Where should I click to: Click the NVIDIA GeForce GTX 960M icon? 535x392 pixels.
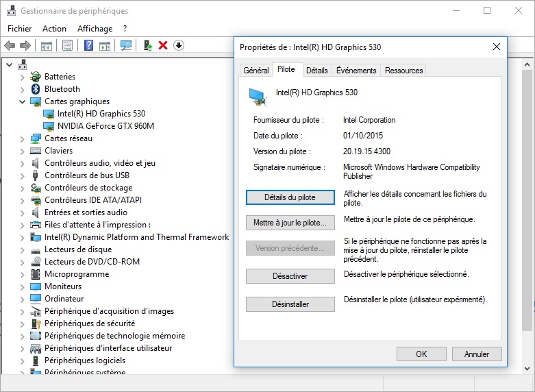click(x=49, y=126)
